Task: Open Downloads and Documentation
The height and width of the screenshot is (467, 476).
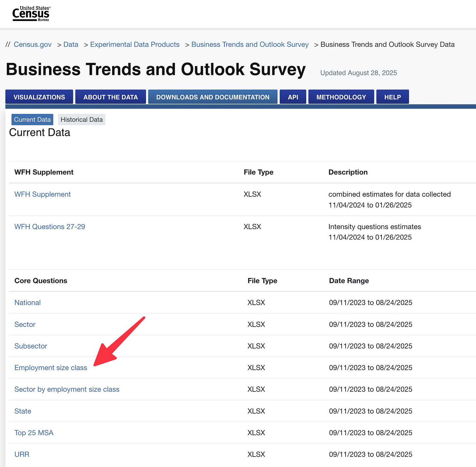Action: click(x=212, y=97)
